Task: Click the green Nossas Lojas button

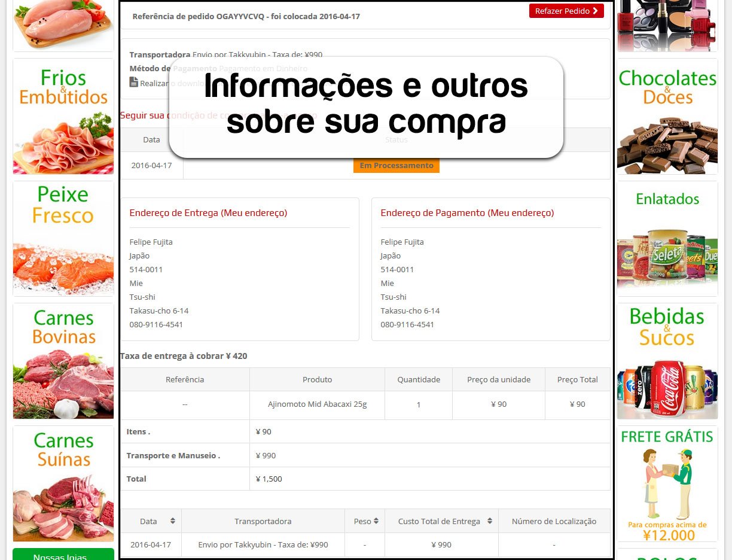Action: [63, 555]
